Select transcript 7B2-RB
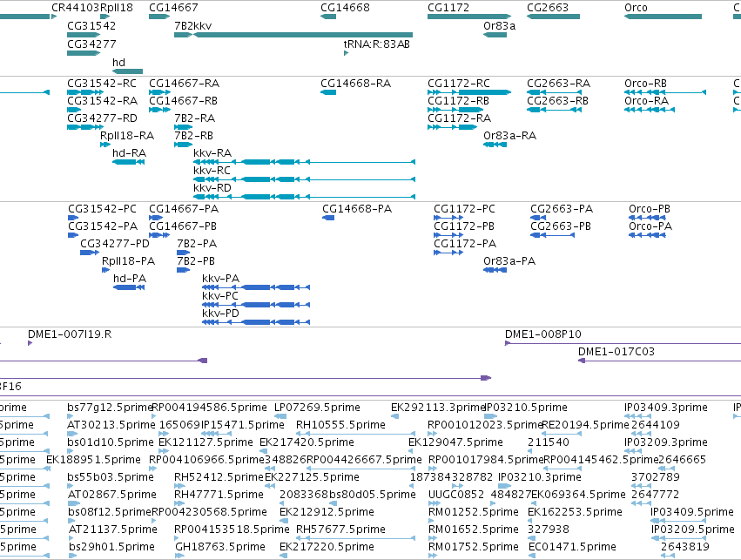741x560 pixels. pyautogui.click(x=184, y=145)
